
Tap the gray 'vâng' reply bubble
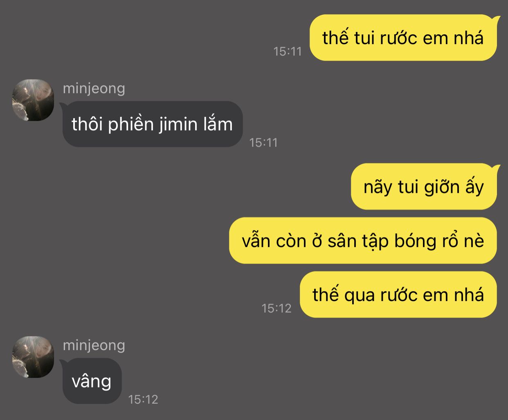(92, 381)
